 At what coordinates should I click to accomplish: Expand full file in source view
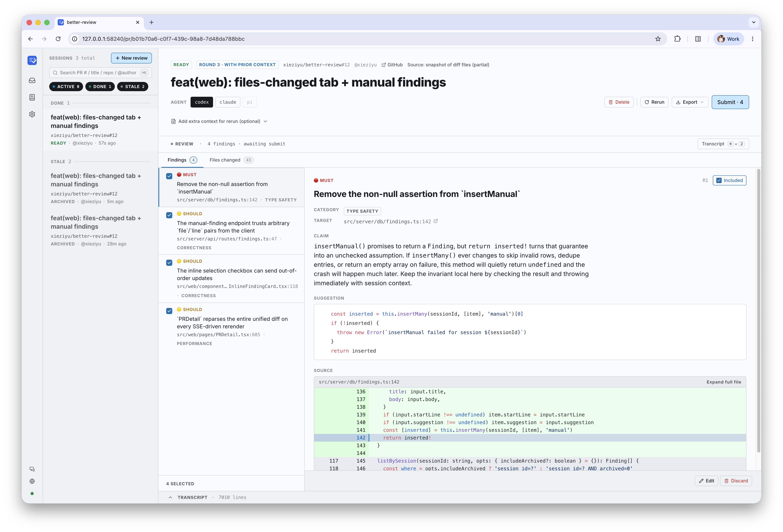click(x=724, y=382)
